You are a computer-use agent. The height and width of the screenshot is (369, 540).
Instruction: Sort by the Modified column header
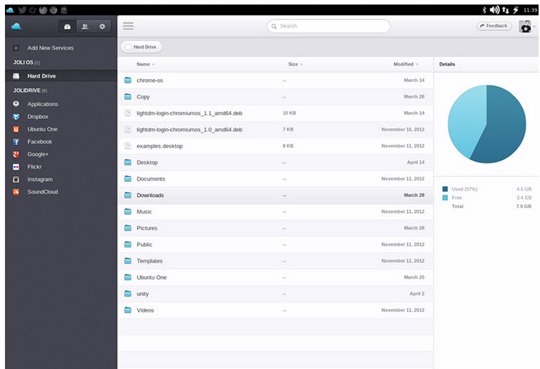pos(406,64)
